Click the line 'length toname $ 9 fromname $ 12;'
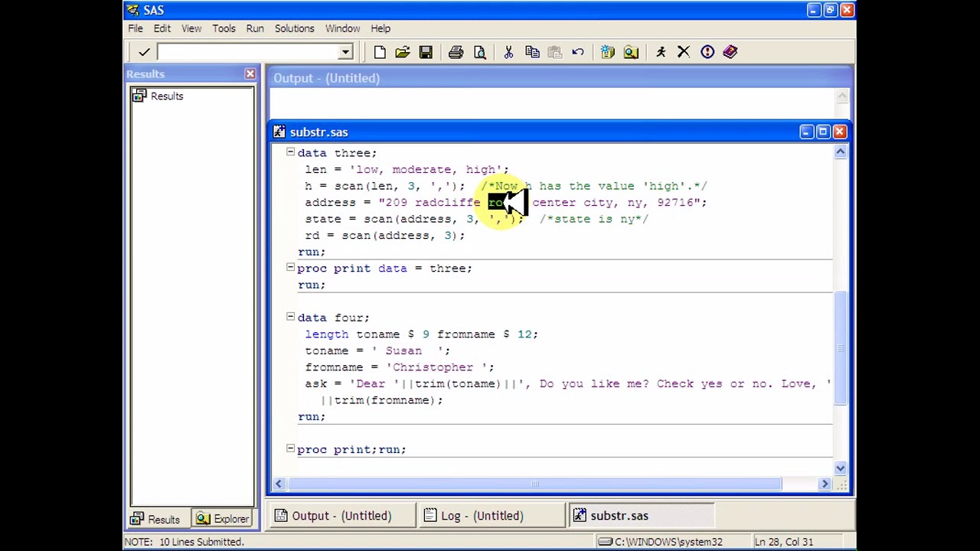The image size is (980, 551). tap(421, 334)
